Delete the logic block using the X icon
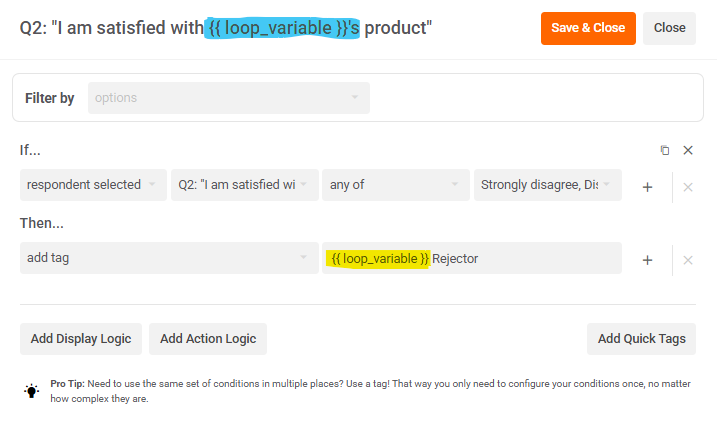Image resolution: width=717 pixels, height=432 pixels. click(x=688, y=150)
